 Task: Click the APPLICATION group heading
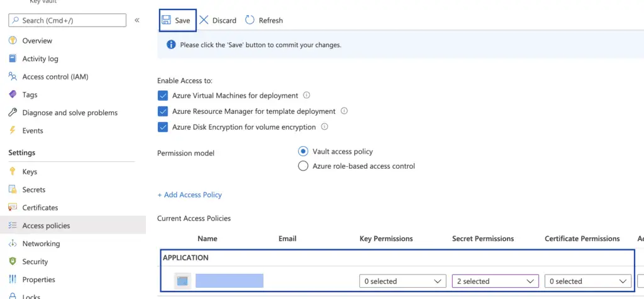click(186, 258)
